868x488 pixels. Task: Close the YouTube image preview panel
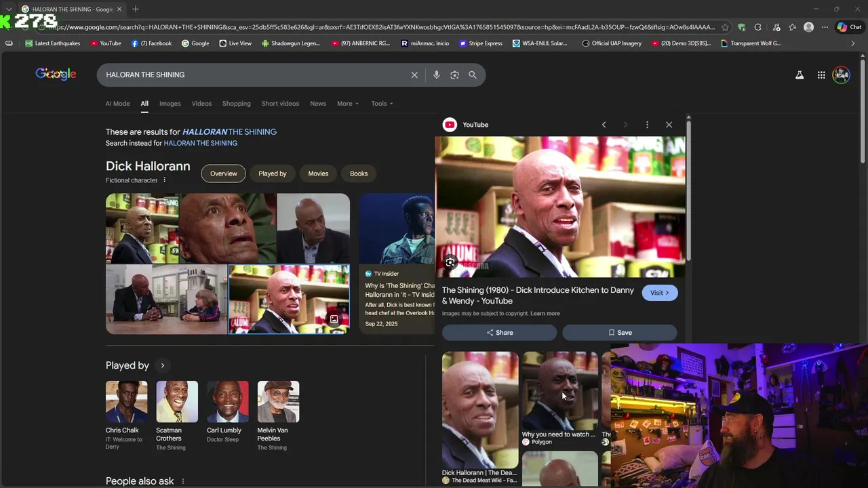(669, 125)
